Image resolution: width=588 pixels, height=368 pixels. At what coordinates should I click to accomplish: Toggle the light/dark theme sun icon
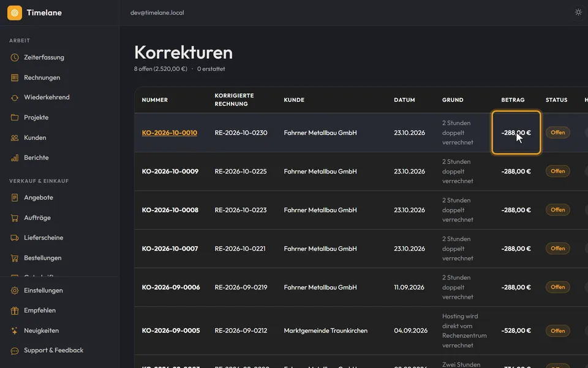[578, 12]
